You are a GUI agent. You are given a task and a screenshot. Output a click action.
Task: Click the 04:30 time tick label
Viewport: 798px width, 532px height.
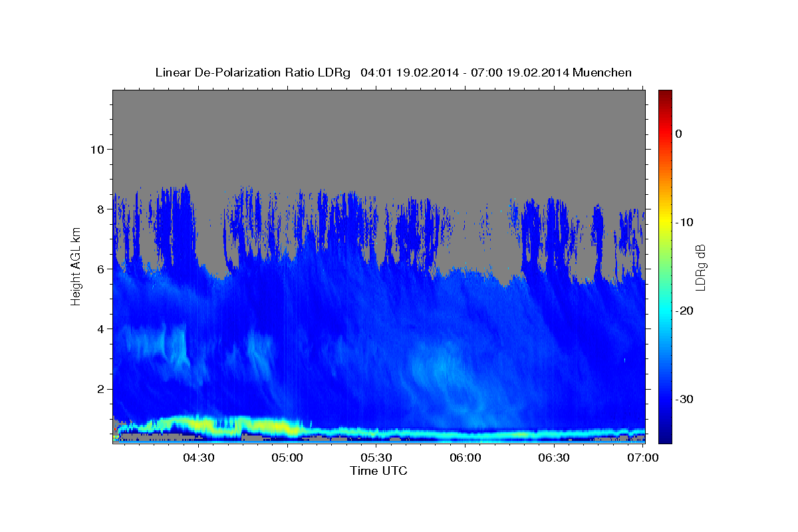(x=198, y=458)
